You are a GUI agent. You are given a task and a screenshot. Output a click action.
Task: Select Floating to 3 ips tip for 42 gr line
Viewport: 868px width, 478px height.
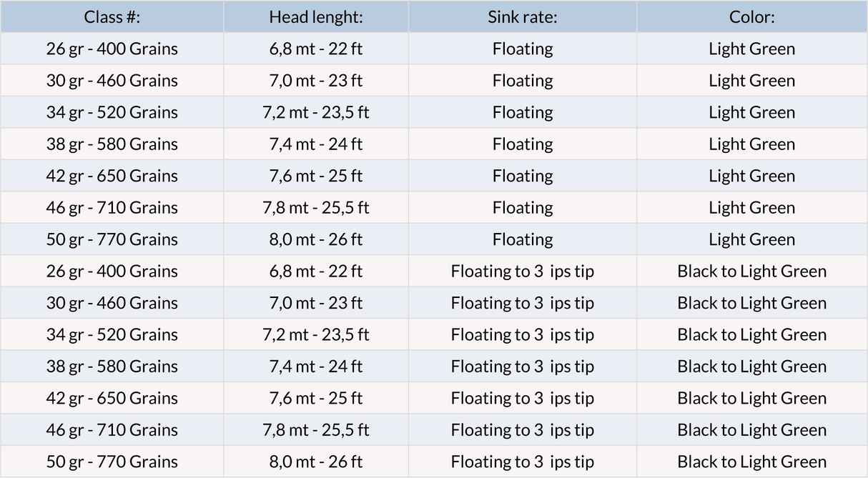pyautogui.click(x=523, y=398)
